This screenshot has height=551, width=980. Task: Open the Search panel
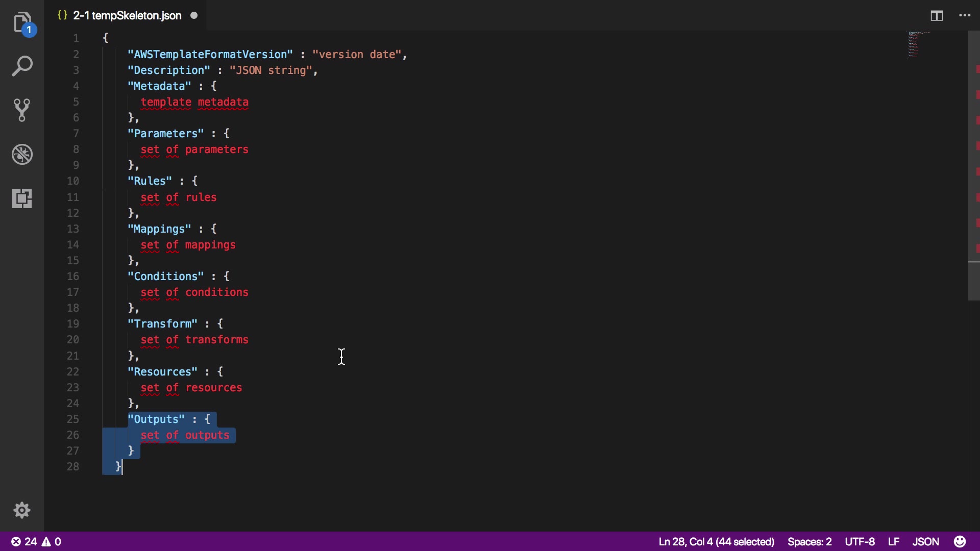pyautogui.click(x=22, y=66)
